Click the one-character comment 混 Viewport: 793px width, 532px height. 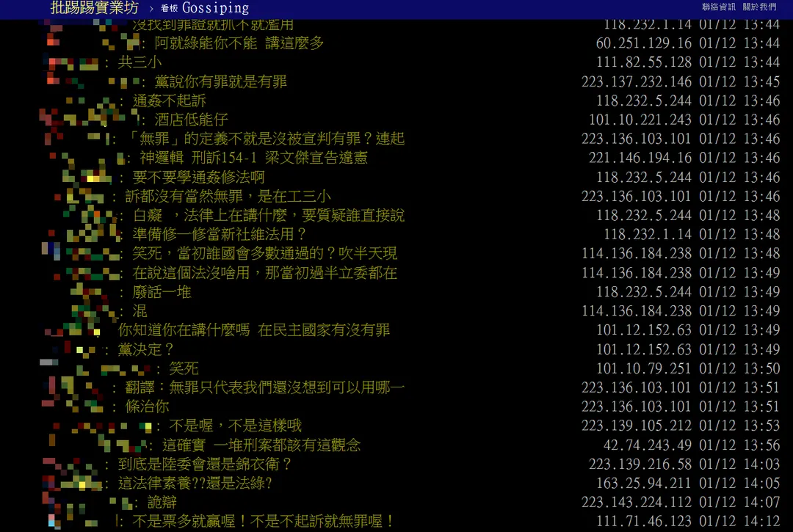pyautogui.click(x=140, y=311)
